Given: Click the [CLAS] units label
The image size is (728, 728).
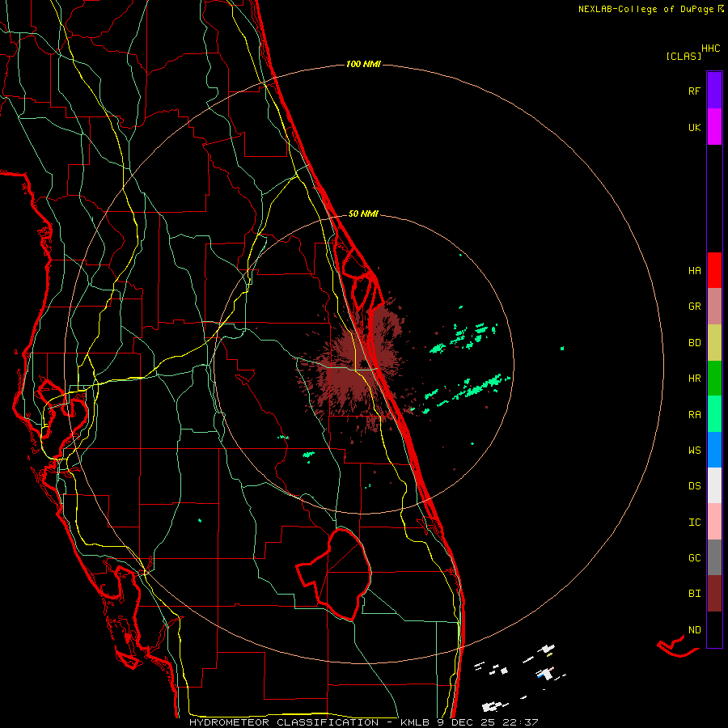Looking at the screenshot, I should pos(684,56).
